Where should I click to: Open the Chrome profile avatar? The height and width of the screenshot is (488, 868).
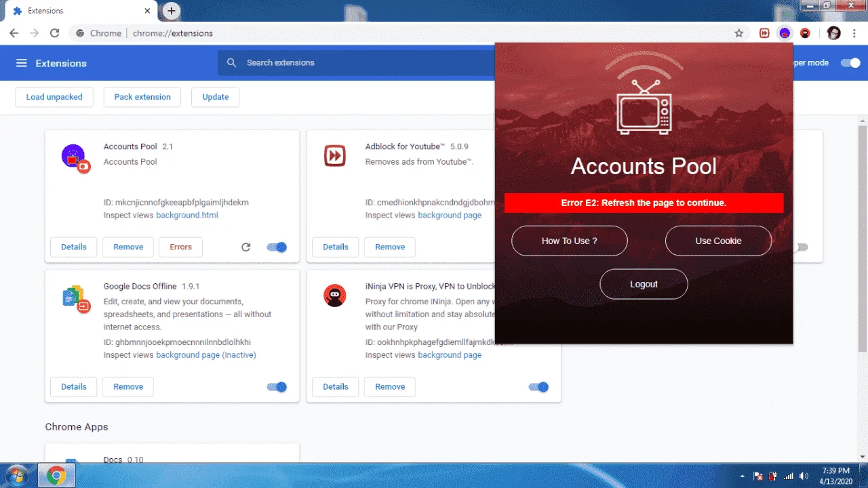[x=834, y=33]
